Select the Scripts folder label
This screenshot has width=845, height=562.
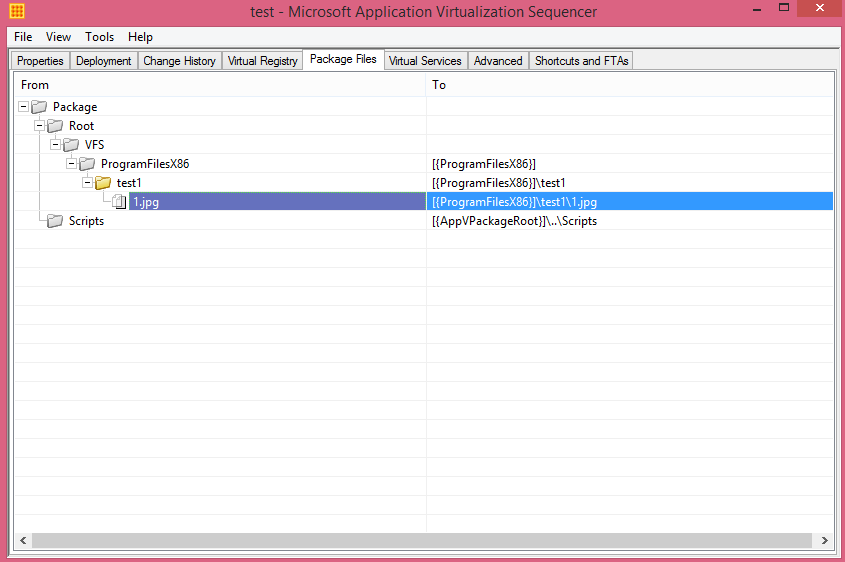(86, 220)
